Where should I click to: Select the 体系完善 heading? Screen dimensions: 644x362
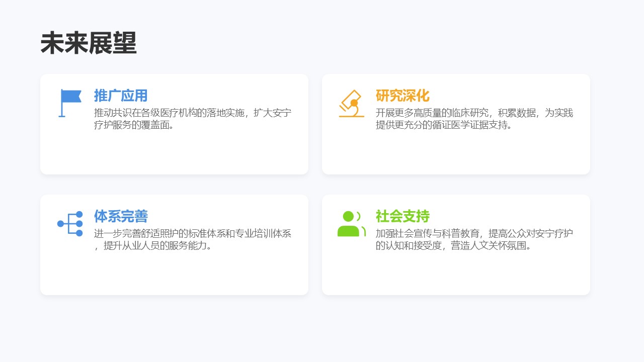point(121,216)
